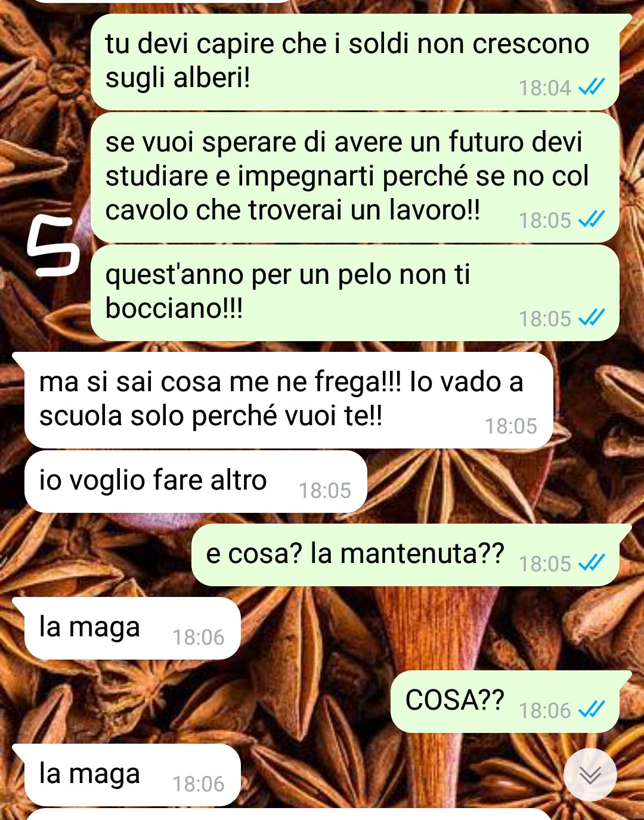
Task: Select 'tu devi capire che i soldi' message bubble
Action: click(355, 62)
